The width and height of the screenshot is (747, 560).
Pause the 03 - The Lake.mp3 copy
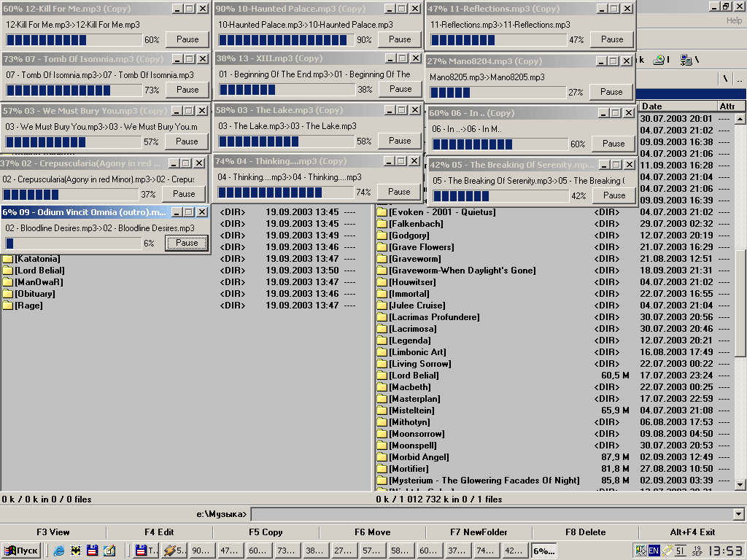[400, 141]
